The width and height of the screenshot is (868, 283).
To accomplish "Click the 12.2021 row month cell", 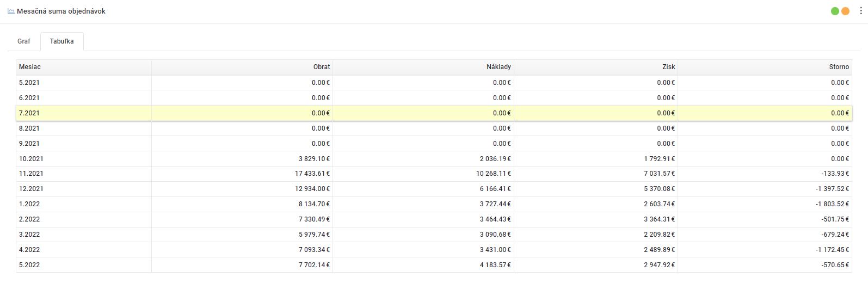I will pos(31,189).
